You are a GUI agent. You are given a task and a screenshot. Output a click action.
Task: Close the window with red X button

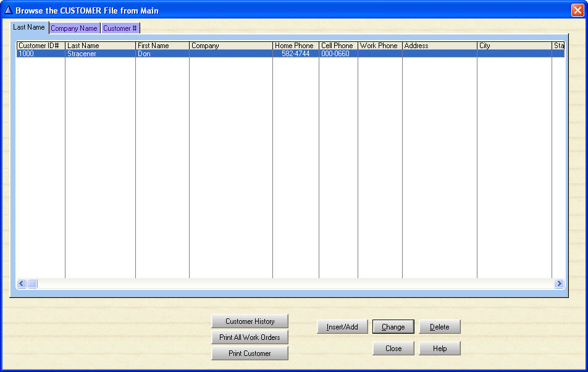(x=577, y=10)
